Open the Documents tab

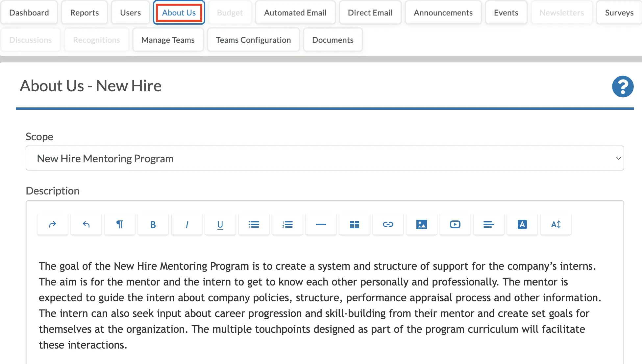tap(333, 40)
